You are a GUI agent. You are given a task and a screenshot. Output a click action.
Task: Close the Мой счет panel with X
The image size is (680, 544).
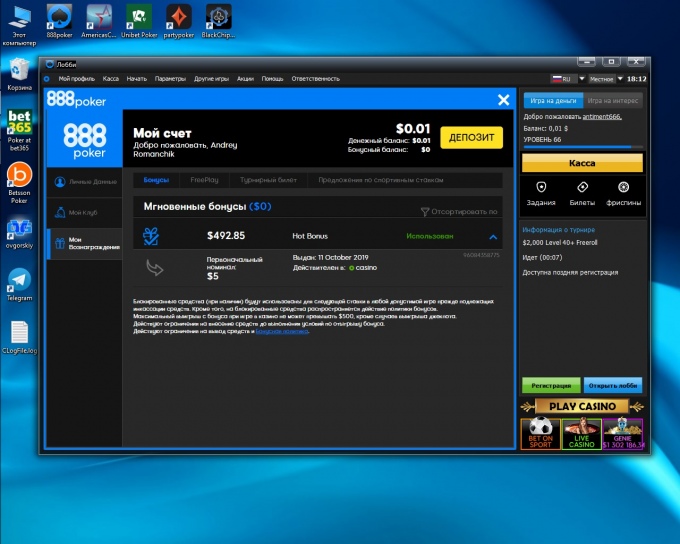[x=503, y=100]
